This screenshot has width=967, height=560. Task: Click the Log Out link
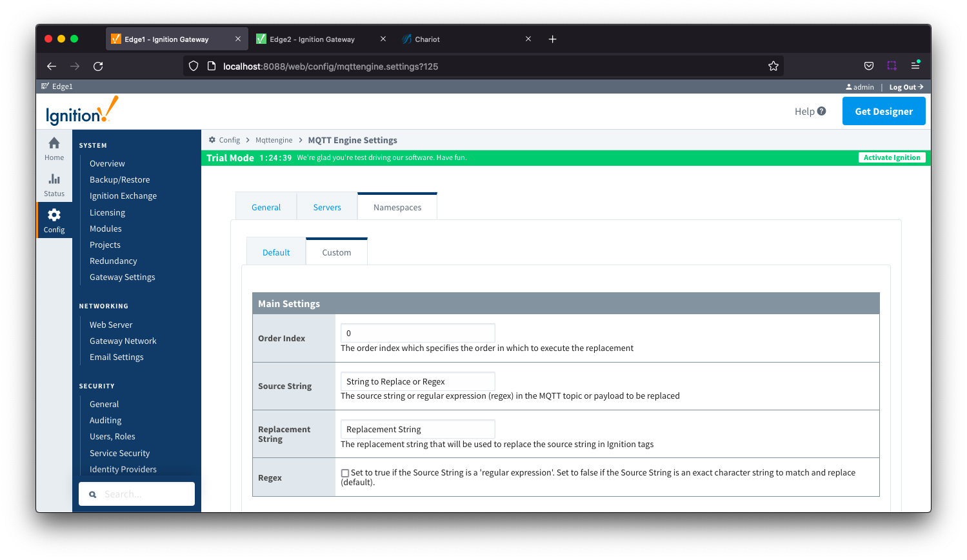(x=906, y=87)
